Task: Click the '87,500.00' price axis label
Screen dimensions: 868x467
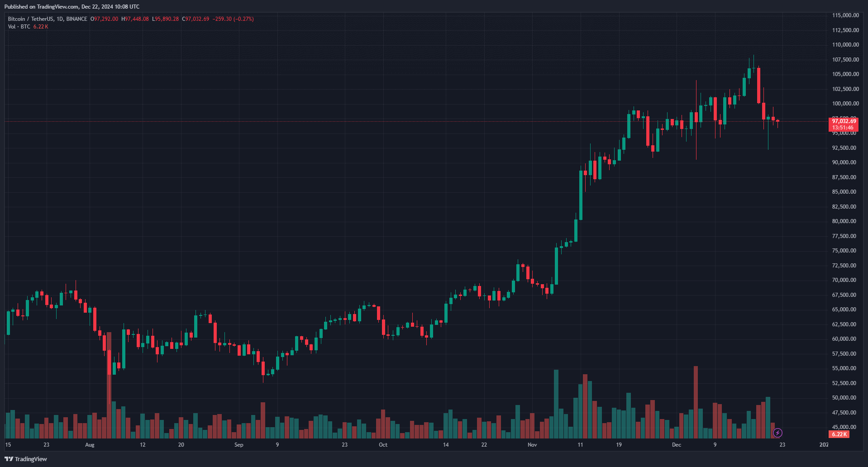Action: point(844,177)
